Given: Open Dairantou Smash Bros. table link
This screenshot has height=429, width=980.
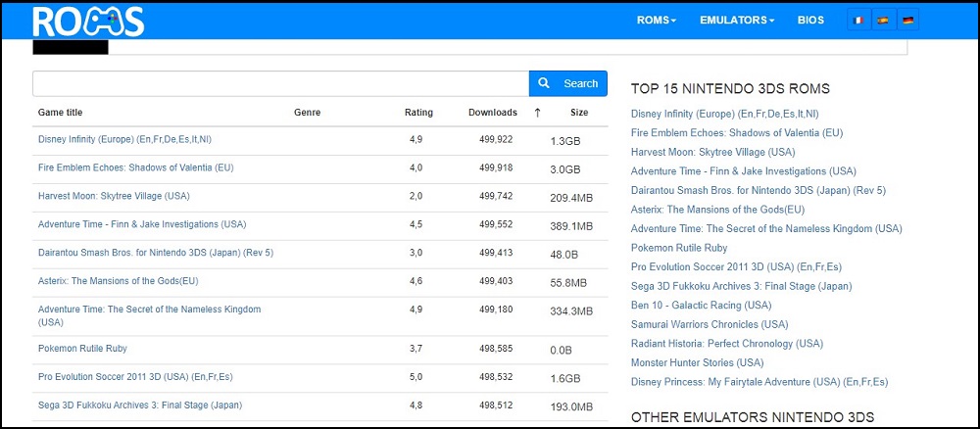Looking at the screenshot, I should [156, 253].
